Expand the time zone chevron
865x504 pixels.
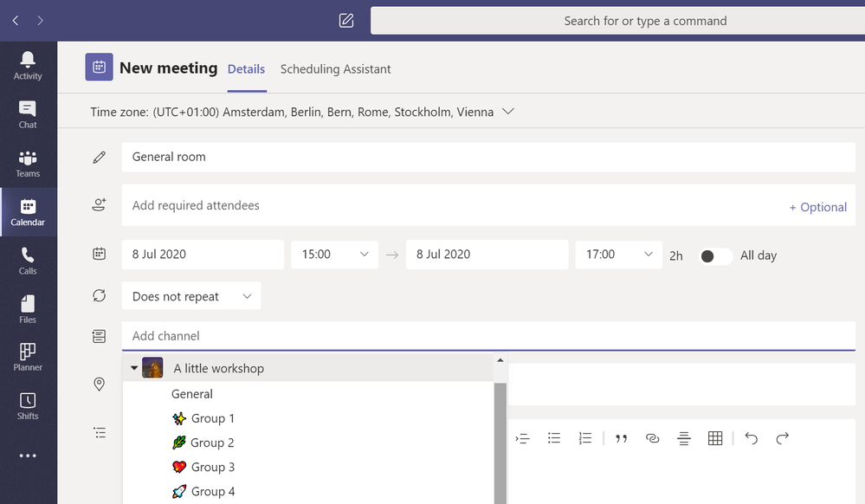pos(508,112)
